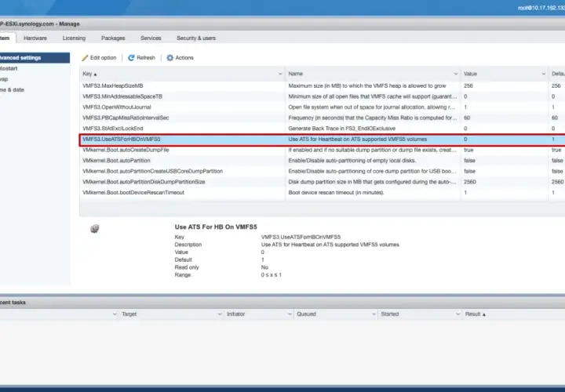The height and width of the screenshot is (392, 565).
Task: Sort by the Value column header
Action: tap(470, 74)
